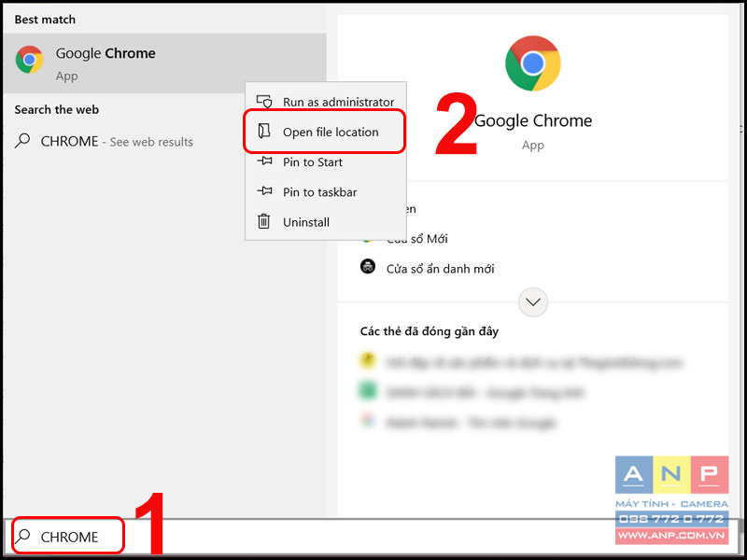Click the search magnifier icon in the search box
Screen dimensions: 747x560
pos(22,536)
